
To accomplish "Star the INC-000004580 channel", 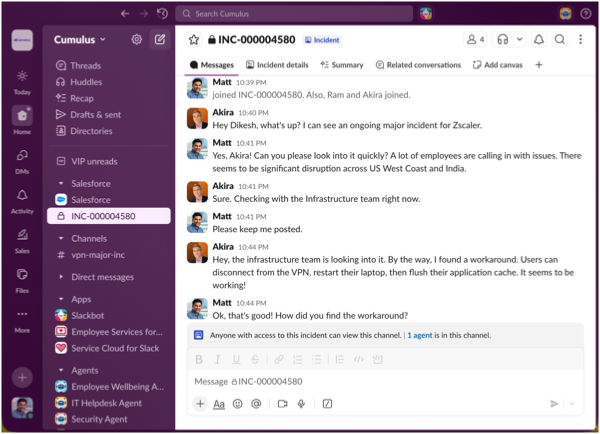I will click(194, 39).
